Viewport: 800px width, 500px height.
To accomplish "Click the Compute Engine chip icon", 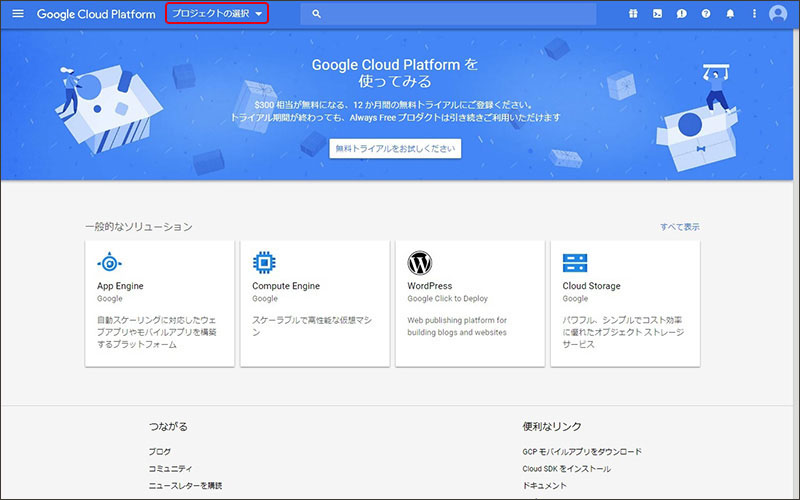I will pyautogui.click(x=264, y=263).
